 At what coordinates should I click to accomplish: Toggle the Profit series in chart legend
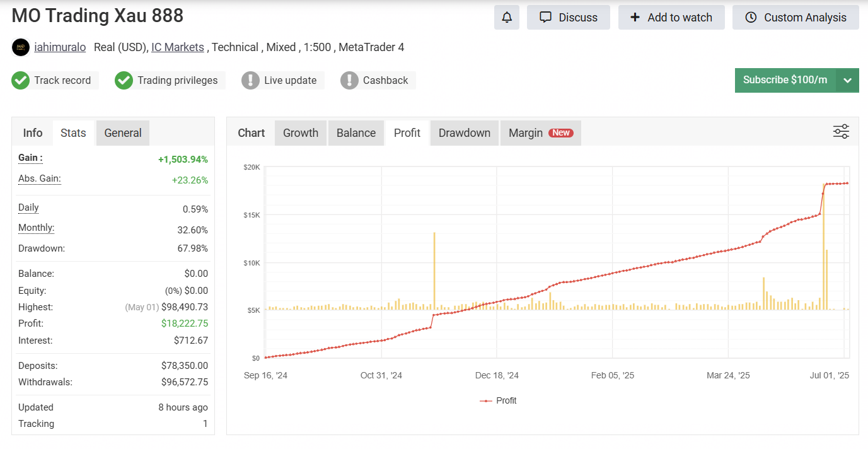pyautogui.click(x=498, y=400)
